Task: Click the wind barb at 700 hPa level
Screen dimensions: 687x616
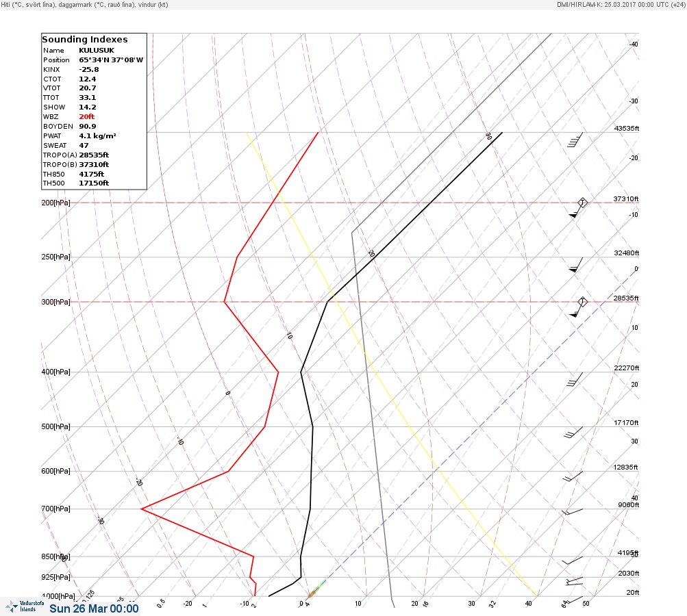Action: [x=572, y=512]
